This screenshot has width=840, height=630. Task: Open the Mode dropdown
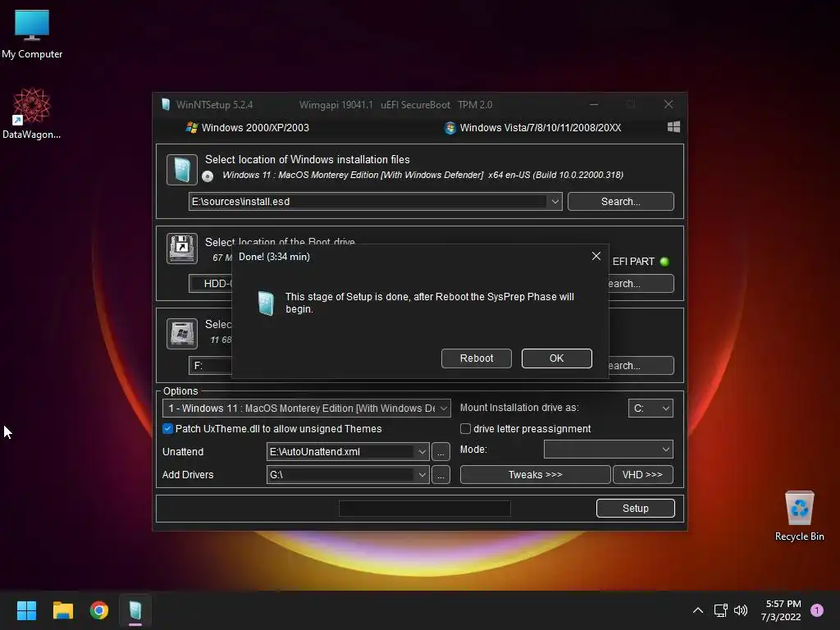pos(608,450)
